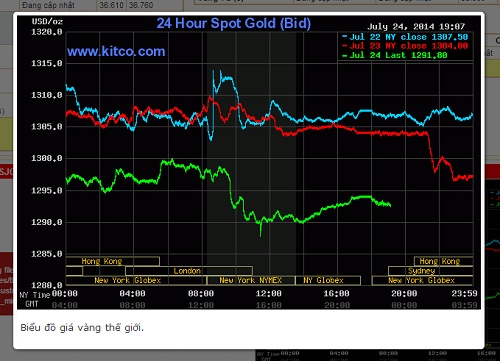The width and height of the screenshot is (500, 361).
Task: Click the www.kitco.com text on chart
Action: (x=116, y=51)
